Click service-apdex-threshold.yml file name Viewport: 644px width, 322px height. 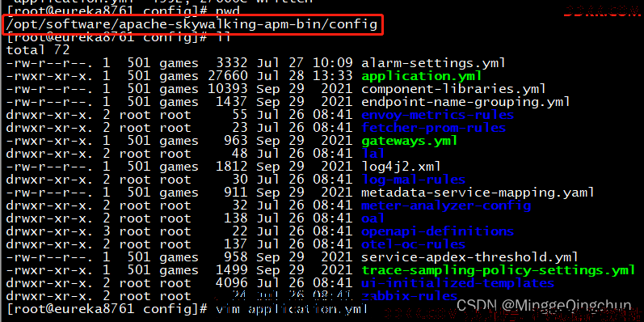point(469,257)
